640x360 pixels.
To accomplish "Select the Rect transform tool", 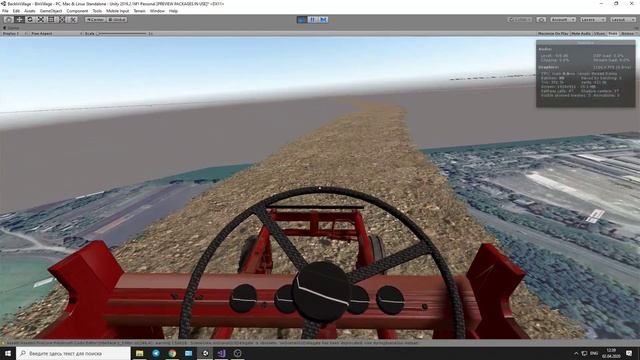I will (51, 20).
